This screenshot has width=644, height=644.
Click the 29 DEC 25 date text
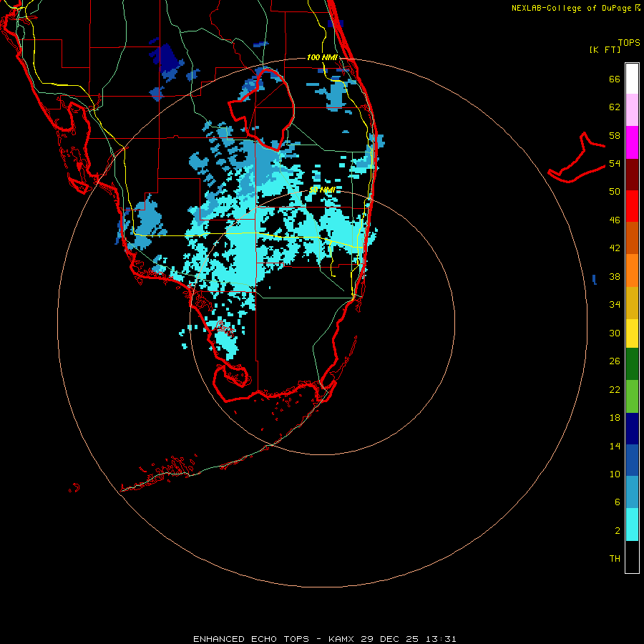tap(390, 639)
